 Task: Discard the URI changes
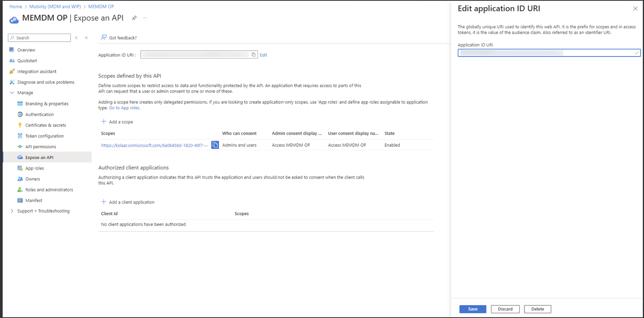(x=505, y=309)
